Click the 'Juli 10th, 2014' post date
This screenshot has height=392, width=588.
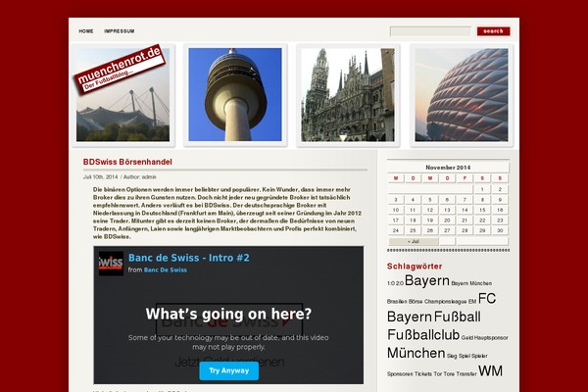pyautogui.click(x=101, y=177)
